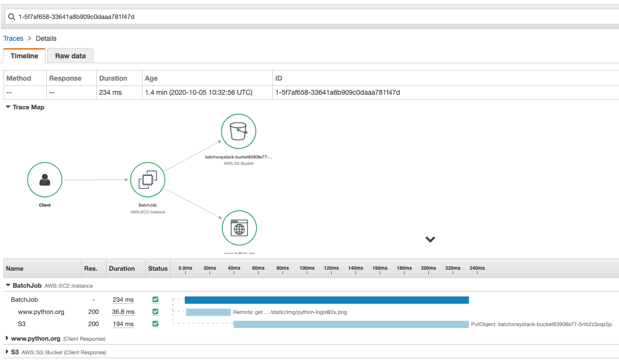Viewport: 619px width, 364px height.
Task: Click the www.python.org globe icon
Action: [239, 227]
